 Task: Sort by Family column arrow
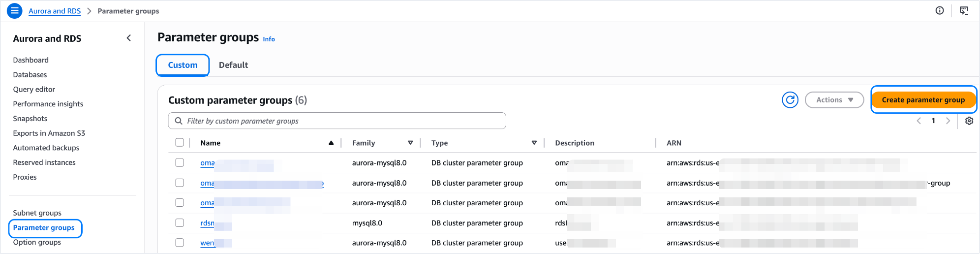[x=410, y=143]
